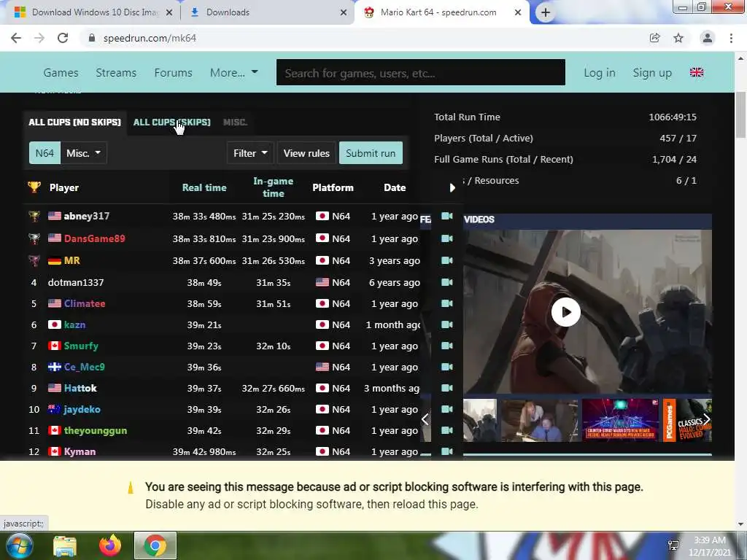Open the Windows Start menu
Image resolution: width=747 pixels, height=560 pixels.
[18, 545]
